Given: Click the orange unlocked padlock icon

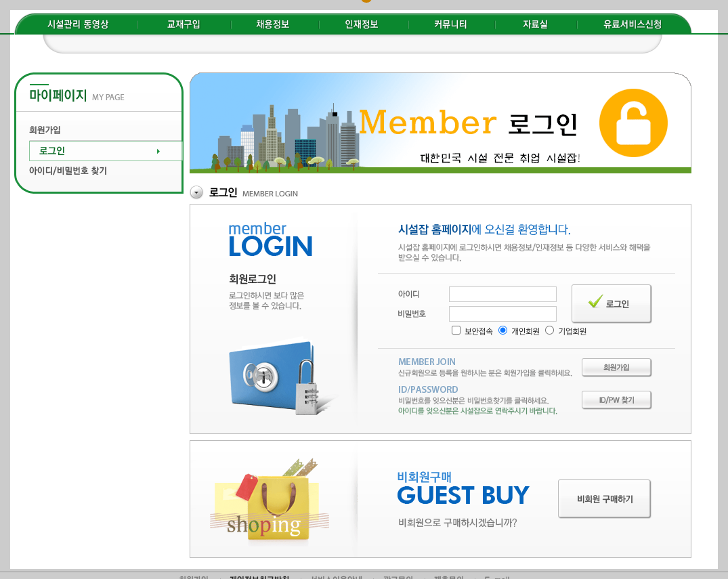Looking at the screenshot, I should (x=633, y=123).
